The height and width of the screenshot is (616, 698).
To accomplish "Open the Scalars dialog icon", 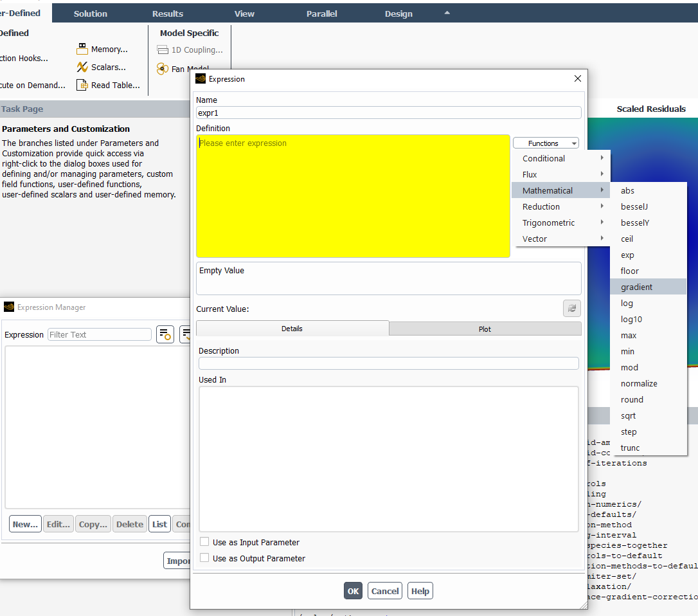I will click(x=82, y=67).
